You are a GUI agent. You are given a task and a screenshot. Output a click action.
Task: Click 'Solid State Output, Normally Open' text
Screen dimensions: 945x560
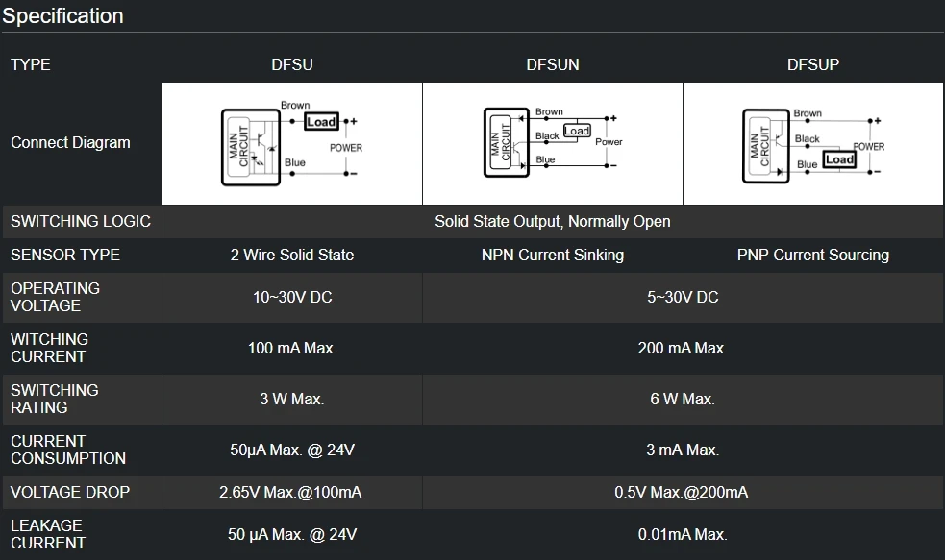pyautogui.click(x=553, y=221)
